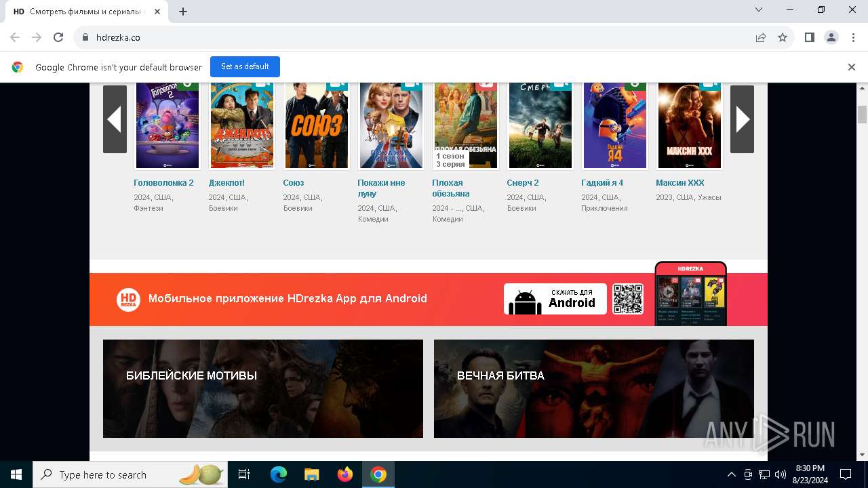Click the carousel next arrow
The height and width of the screenshot is (488, 868).
(x=742, y=119)
